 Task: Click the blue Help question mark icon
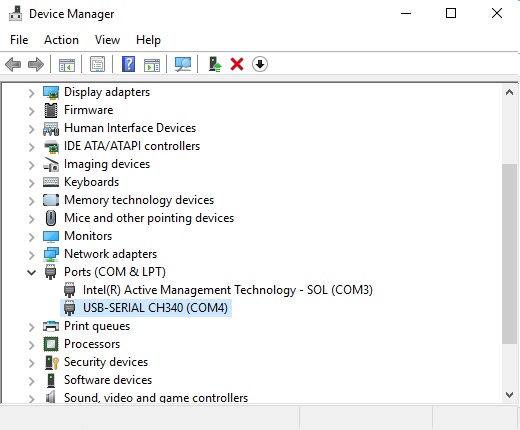tap(128, 64)
